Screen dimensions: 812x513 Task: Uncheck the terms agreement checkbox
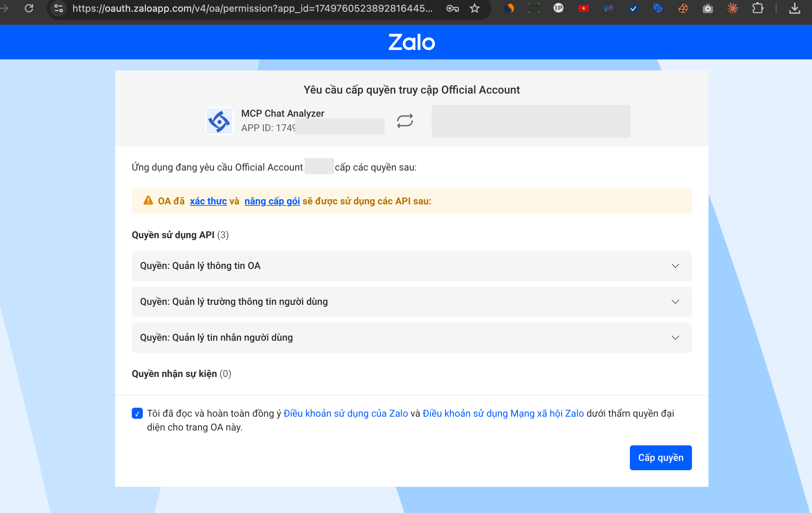point(137,414)
